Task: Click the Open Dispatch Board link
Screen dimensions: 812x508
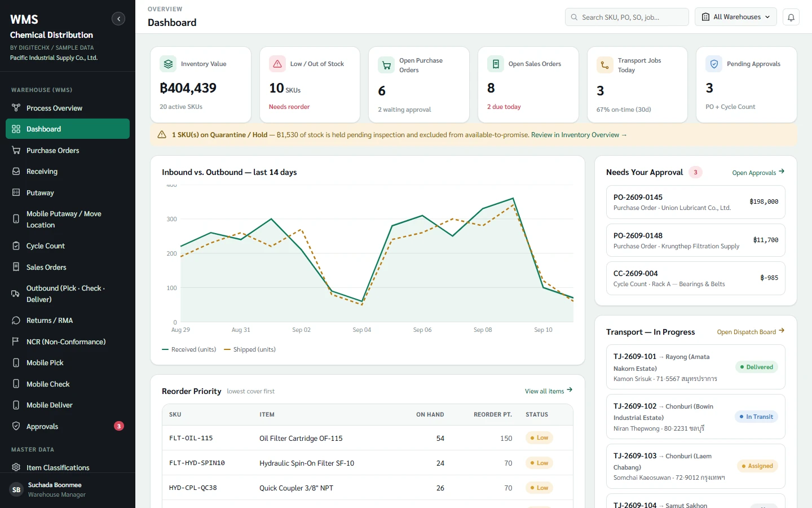Action: [751, 332]
